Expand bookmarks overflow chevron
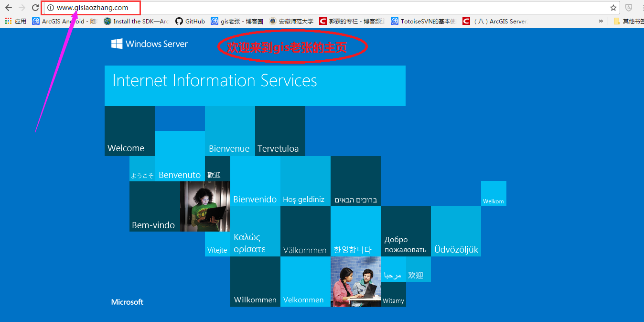Viewport: 644px width, 322px height. (601, 21)
